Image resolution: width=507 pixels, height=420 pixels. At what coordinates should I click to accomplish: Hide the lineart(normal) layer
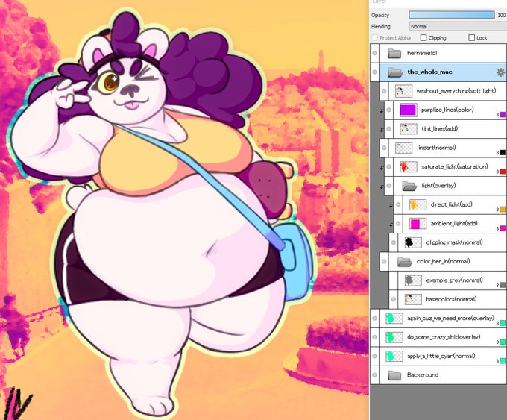pyautogui.click(x=384, y=148)
